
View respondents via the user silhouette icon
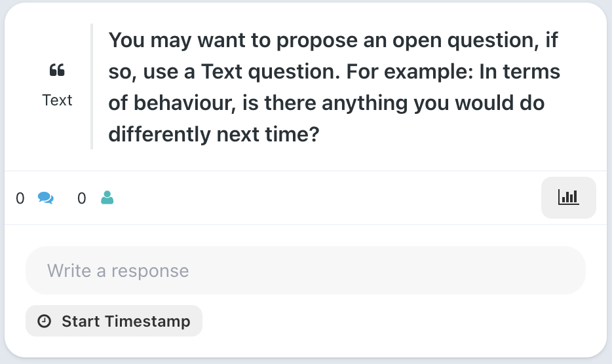pyautogui.click(x=107, y=198)
